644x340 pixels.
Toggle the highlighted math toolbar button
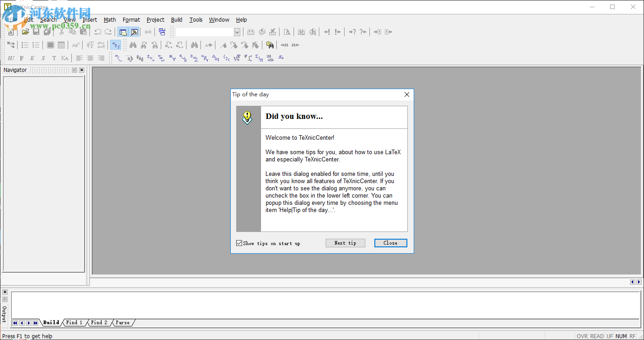116,45
